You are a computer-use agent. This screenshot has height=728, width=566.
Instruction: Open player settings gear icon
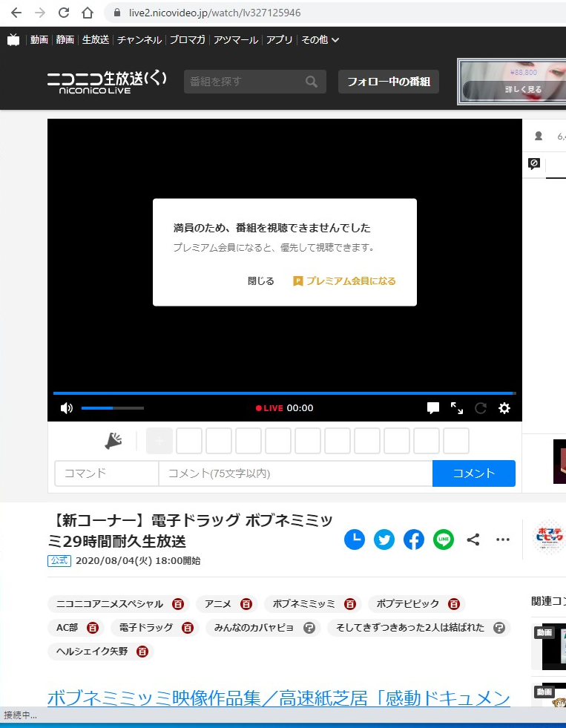click(504, 408)
